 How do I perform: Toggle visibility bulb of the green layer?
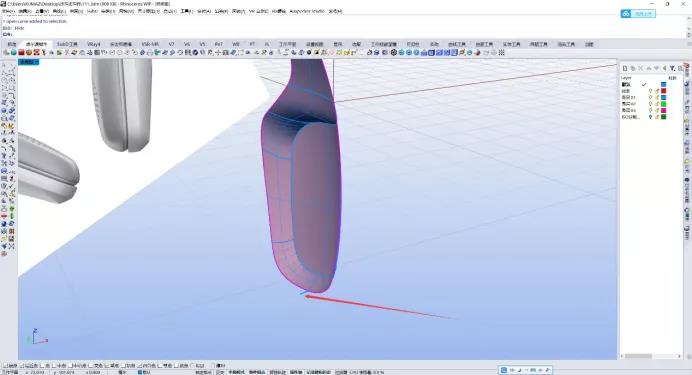(x=650, y=104)
